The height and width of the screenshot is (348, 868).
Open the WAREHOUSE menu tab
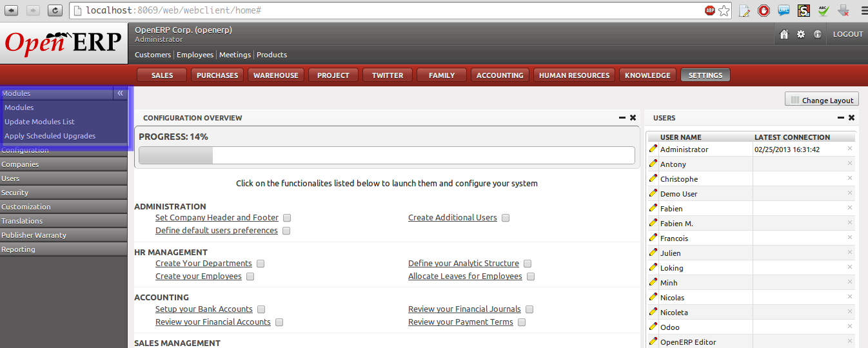click(x=276, y=75)
